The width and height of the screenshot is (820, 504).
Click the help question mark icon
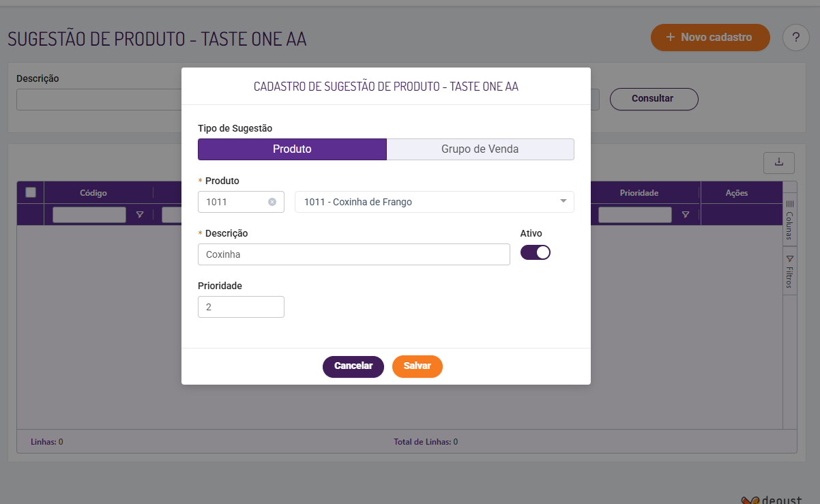click(x=795, y=38)
